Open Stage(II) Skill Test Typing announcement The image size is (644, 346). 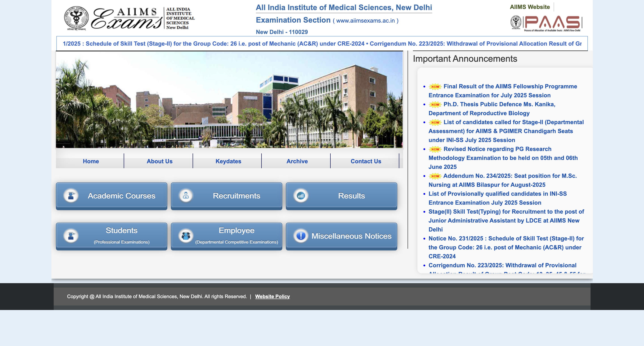pyautogui.click(x=506, y=221)
